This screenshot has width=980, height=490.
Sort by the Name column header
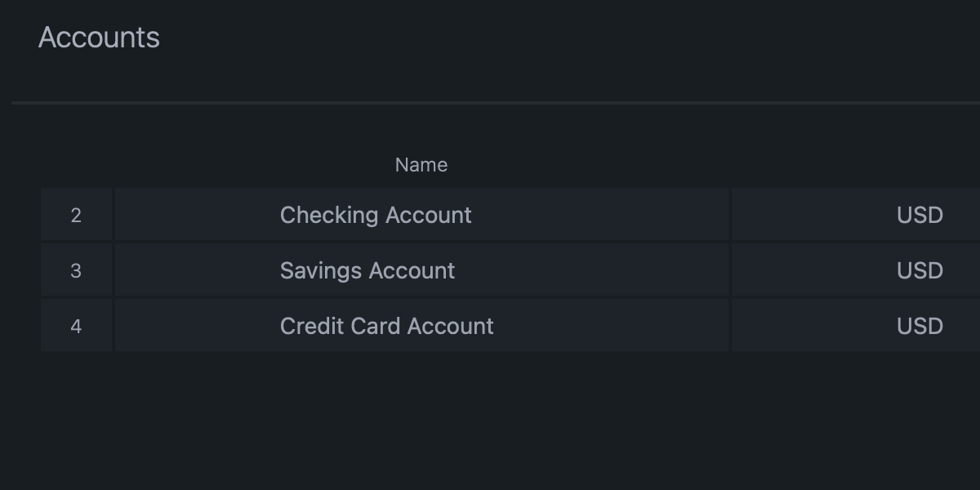pos(421,165)
